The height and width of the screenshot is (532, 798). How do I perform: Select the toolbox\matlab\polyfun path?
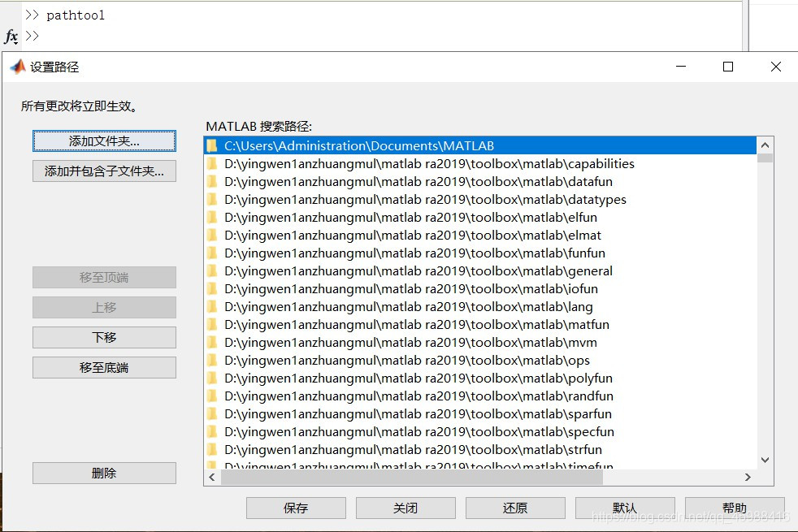pyautogui.click(x=480, y=378)
